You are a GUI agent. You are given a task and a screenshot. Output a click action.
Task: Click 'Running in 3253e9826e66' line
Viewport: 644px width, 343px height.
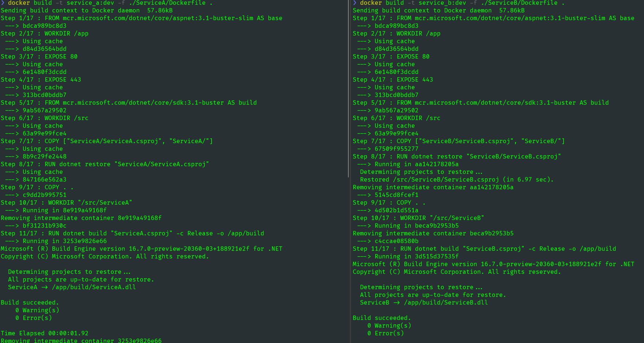pos(56,241)
